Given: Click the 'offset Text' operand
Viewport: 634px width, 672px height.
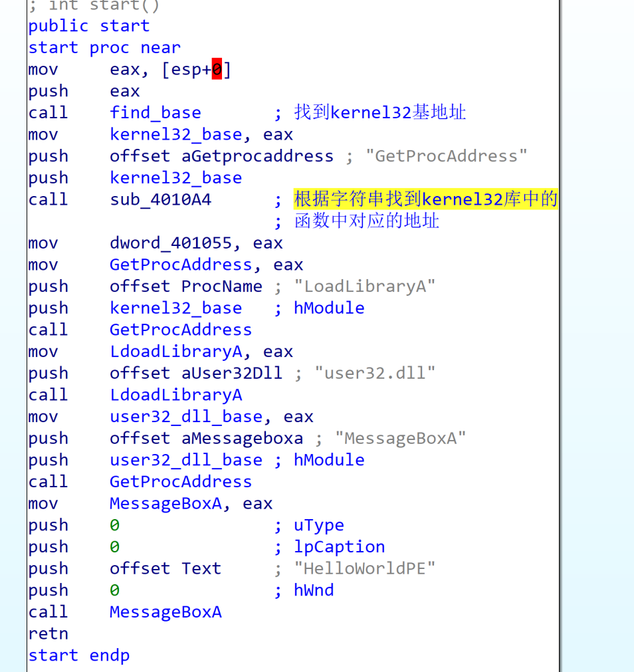Looking at the screenshot, I should click(x=165, y=569).
